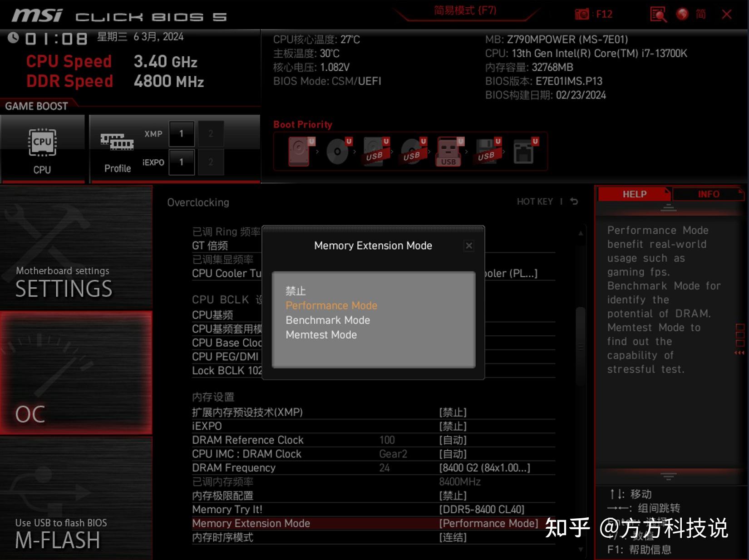Viewport: 749px width, 560px height.
Task: Enable XMP profile 1
Action: (x=182, y=133)
